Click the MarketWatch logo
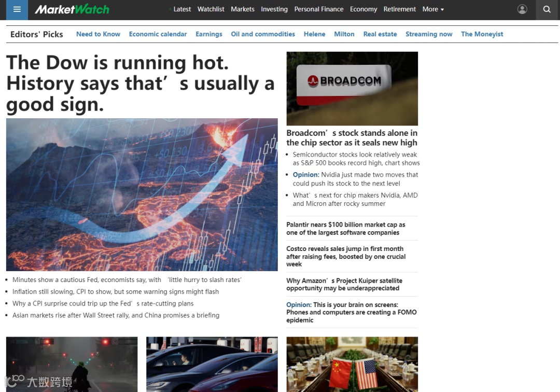Image resolution: width=560 pixels, height=392 pixels. pyautogui.click(x=72, y=9)
